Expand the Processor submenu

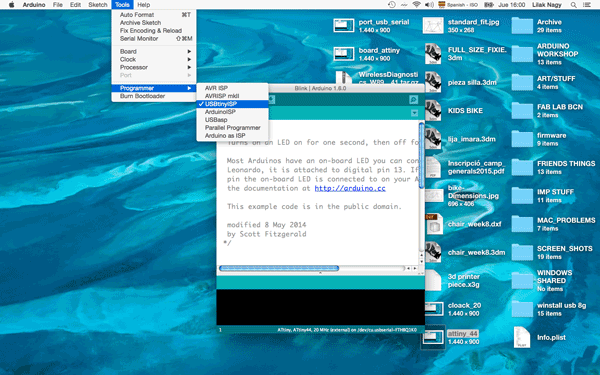click(154, 67)
